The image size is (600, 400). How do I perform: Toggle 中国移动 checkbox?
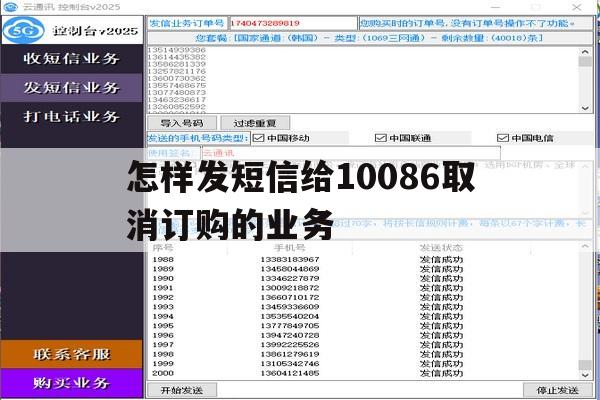[x=259, y=138]
